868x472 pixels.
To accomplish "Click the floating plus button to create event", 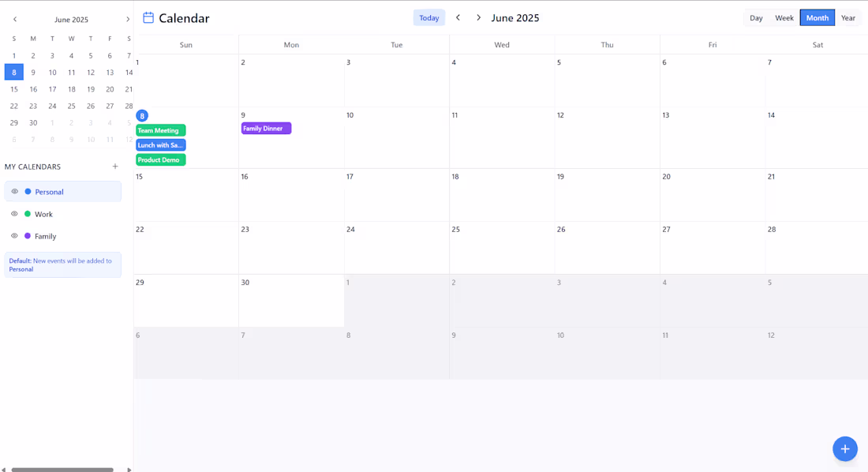I will (845, 448).
